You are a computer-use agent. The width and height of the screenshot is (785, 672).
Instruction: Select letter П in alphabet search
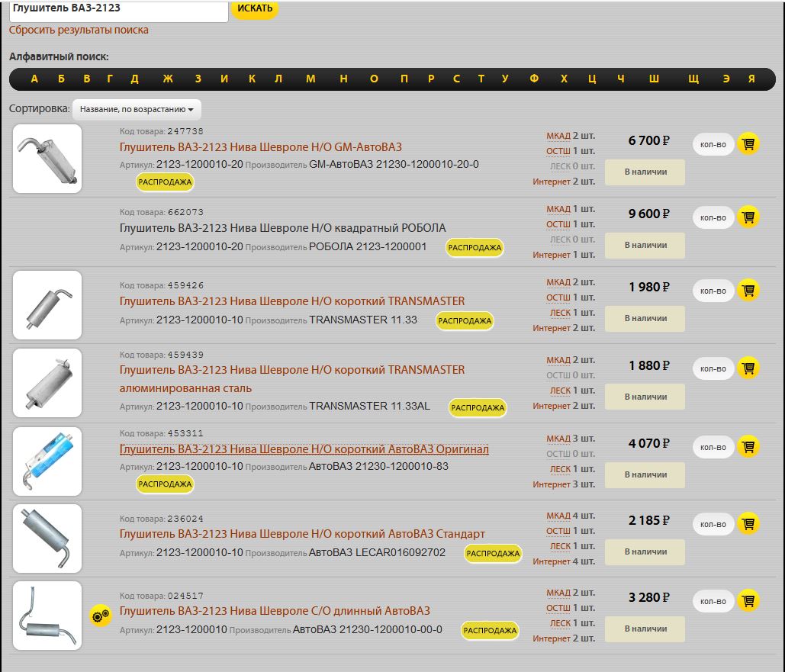(x=404, y=79)
